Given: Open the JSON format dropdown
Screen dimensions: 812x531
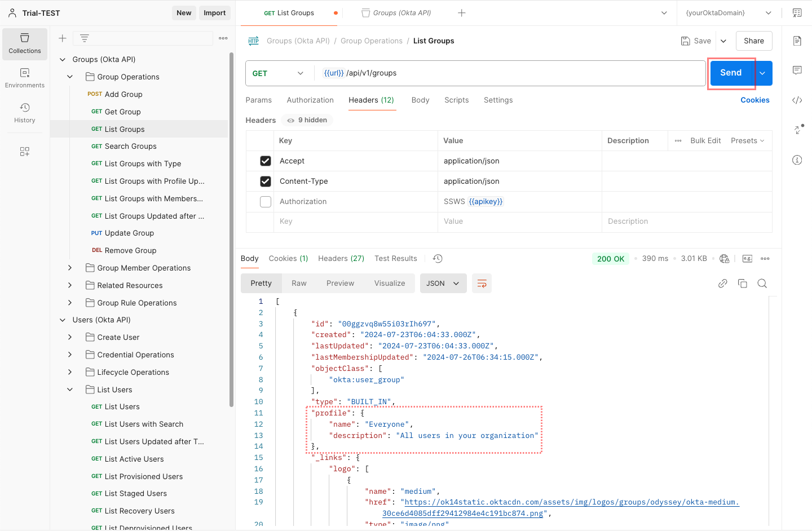Looking at the screenshot, I should pyautogui.click(x=443, y=284).
